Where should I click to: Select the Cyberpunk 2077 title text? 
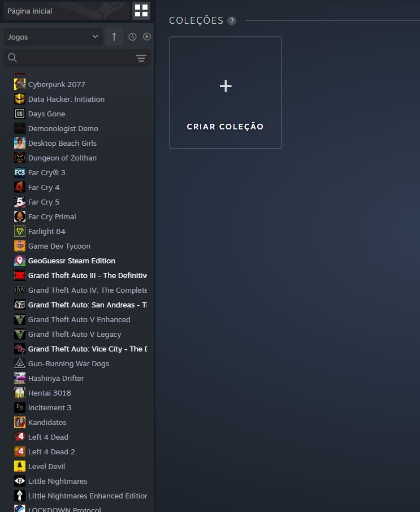point(57,84)
